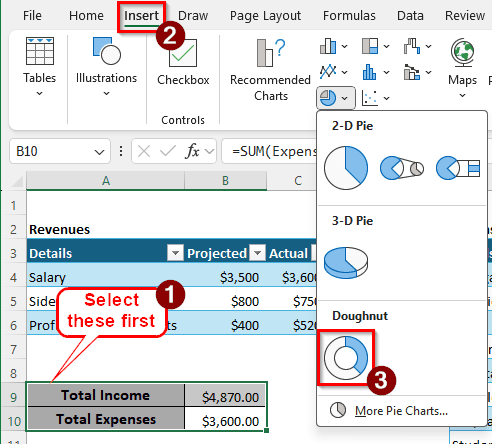Select the 3-D Pie chart
This screenshot has width=492, height=444.
click(x=346, y=262)
